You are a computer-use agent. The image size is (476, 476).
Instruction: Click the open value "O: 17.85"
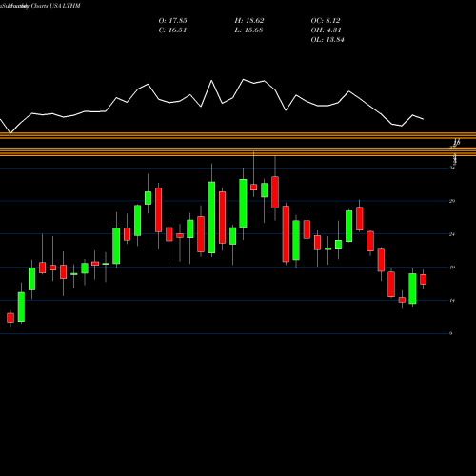(172, 21)
